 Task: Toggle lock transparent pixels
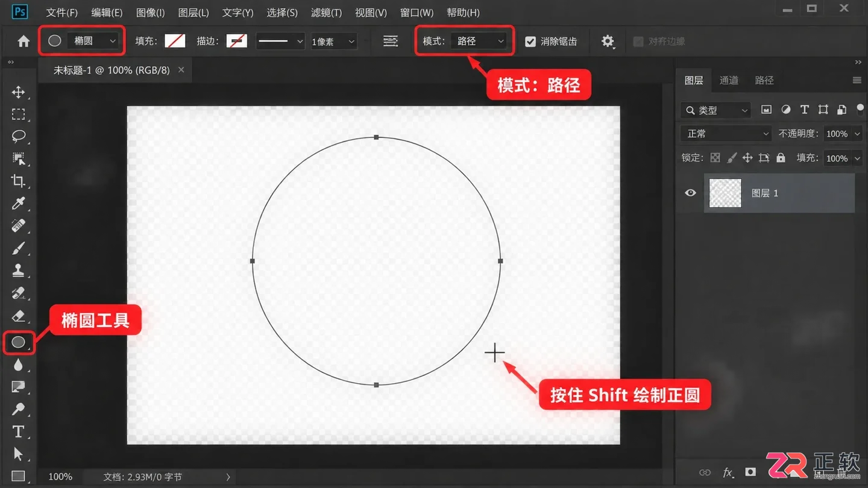click(715, 158)
